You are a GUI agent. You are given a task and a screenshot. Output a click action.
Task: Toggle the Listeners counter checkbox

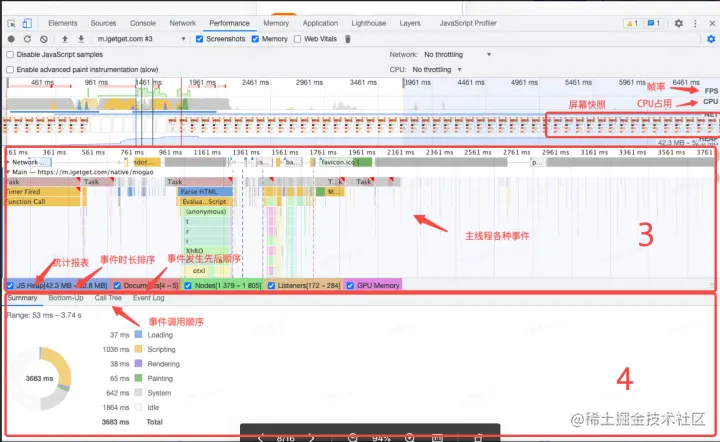tap(271, 285)
